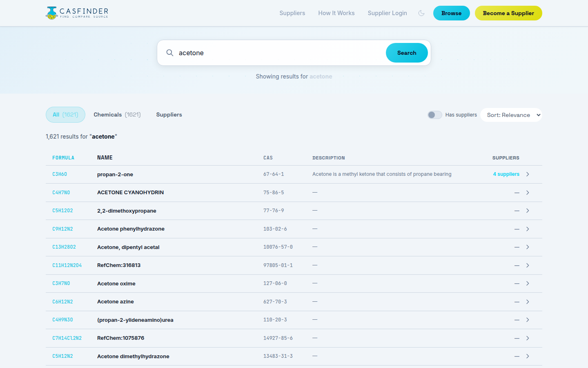The image size is (588, 368).
Task: Click the magnifying glass icon in search bar
Action: tap(170, 53)
